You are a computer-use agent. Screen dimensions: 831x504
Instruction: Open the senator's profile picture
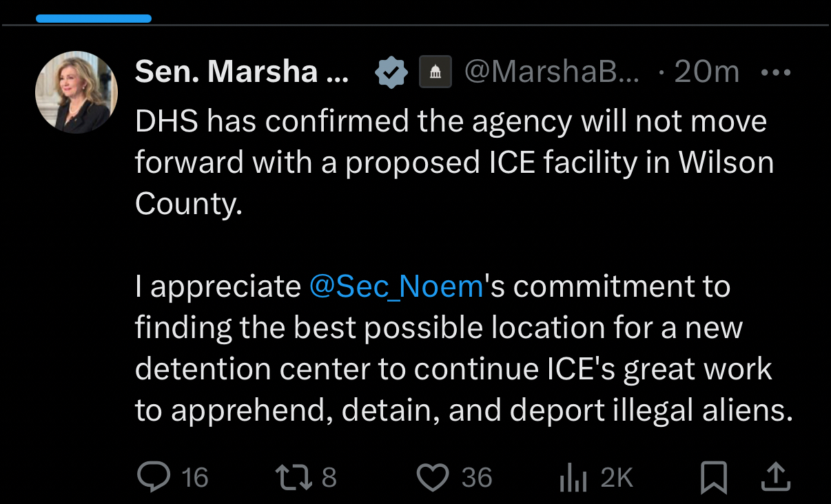(76, 92)
